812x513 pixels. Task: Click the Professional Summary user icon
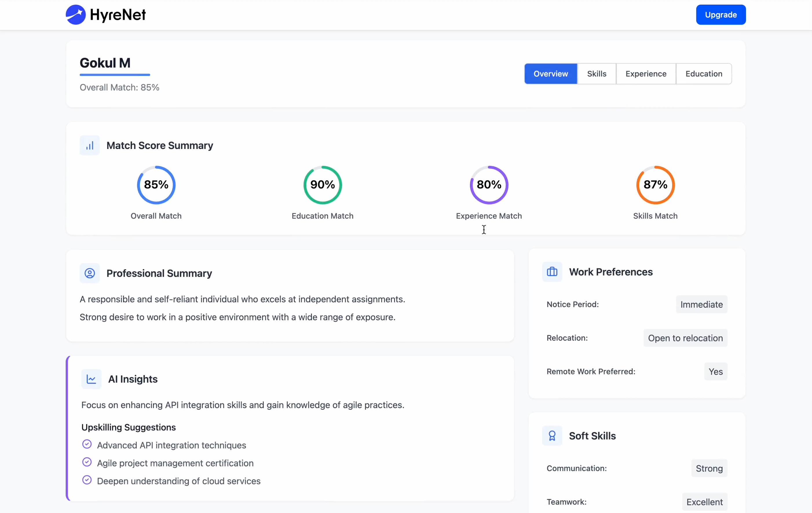[90, 273]
